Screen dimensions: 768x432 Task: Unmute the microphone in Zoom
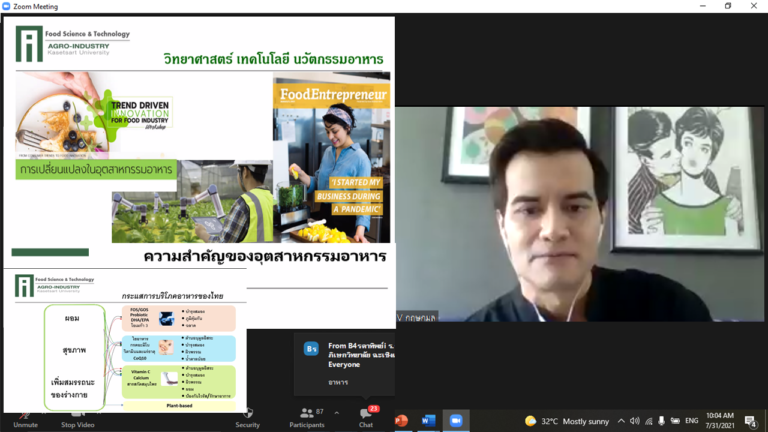click(25, 416)
